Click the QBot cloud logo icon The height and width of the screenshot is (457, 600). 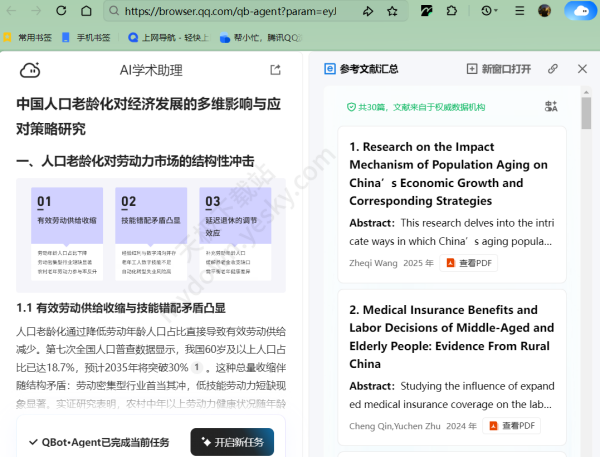tap(30, 70)
